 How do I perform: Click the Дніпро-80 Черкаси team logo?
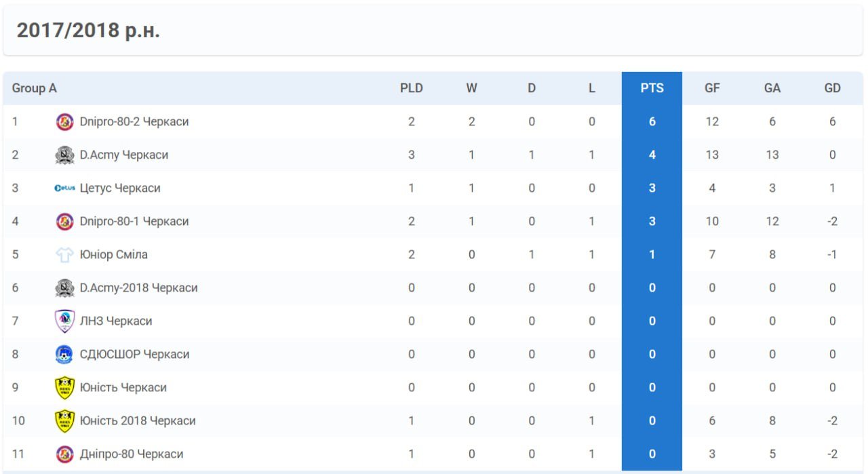64,454
